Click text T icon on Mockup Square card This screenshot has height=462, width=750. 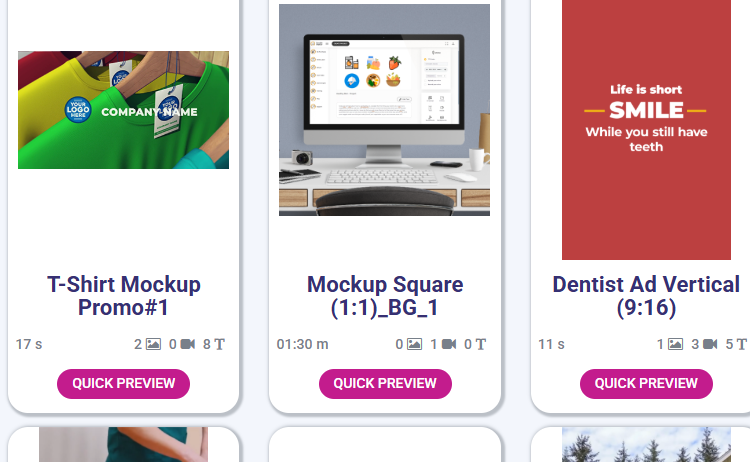(480, 344)
